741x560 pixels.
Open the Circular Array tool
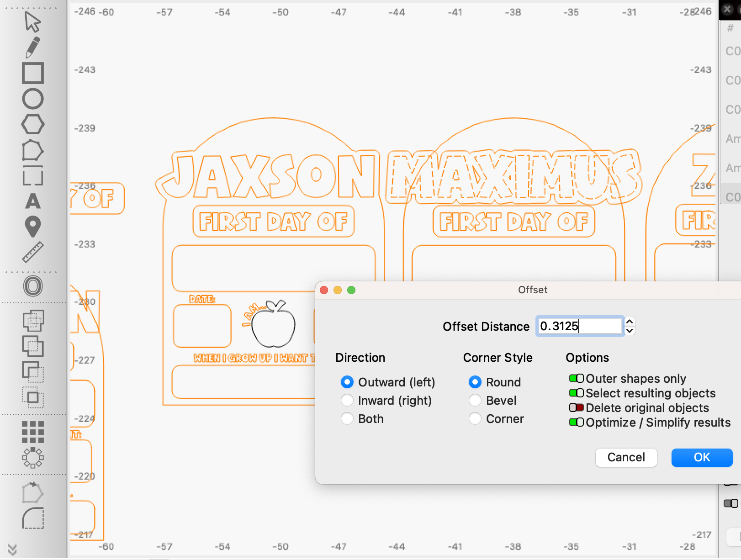coord(32,457)
